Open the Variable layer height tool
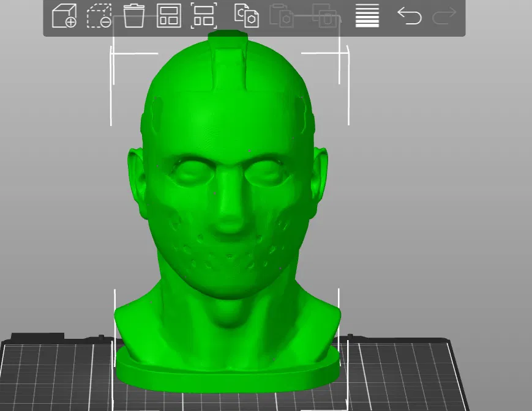 pos(367,15)
